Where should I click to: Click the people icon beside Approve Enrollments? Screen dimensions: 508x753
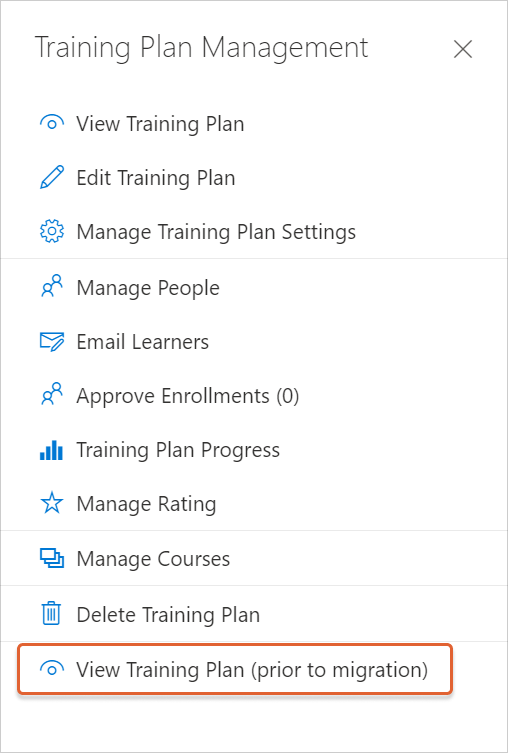51,395
